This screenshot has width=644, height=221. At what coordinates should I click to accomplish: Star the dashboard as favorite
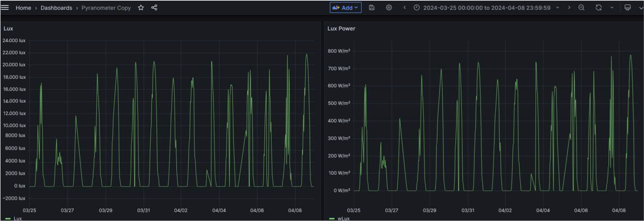click(141, 8)
